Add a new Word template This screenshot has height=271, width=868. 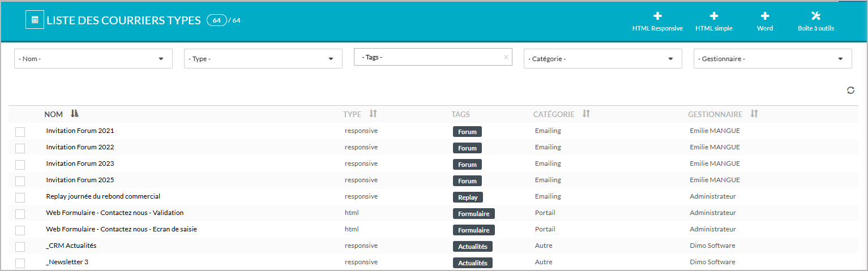(764, 16)
